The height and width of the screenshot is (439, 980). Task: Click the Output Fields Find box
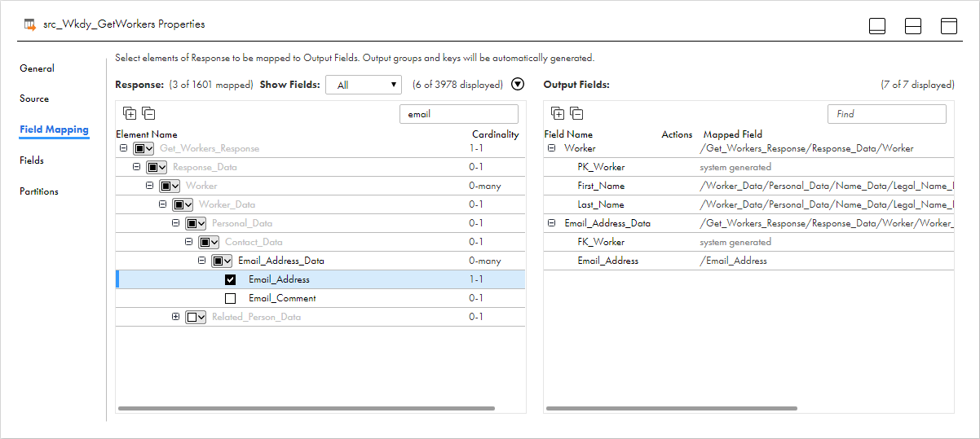(x=887, y=114)
